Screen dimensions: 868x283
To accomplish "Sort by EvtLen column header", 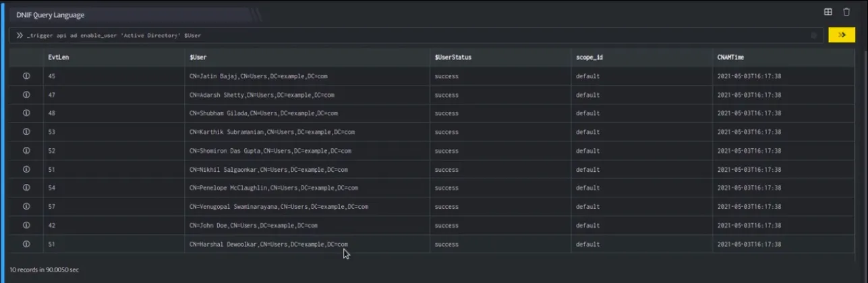I will 59,57.
